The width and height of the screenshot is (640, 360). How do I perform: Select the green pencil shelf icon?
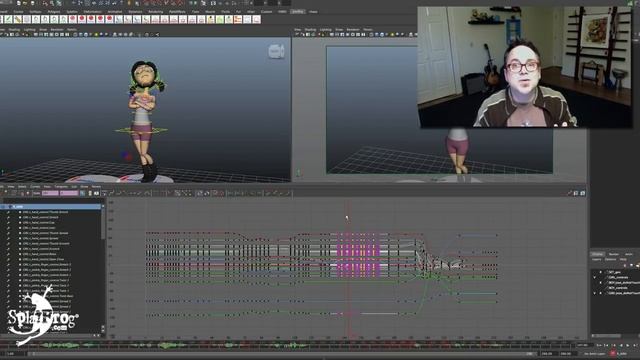pyautogui.click(x=9, y=19)
